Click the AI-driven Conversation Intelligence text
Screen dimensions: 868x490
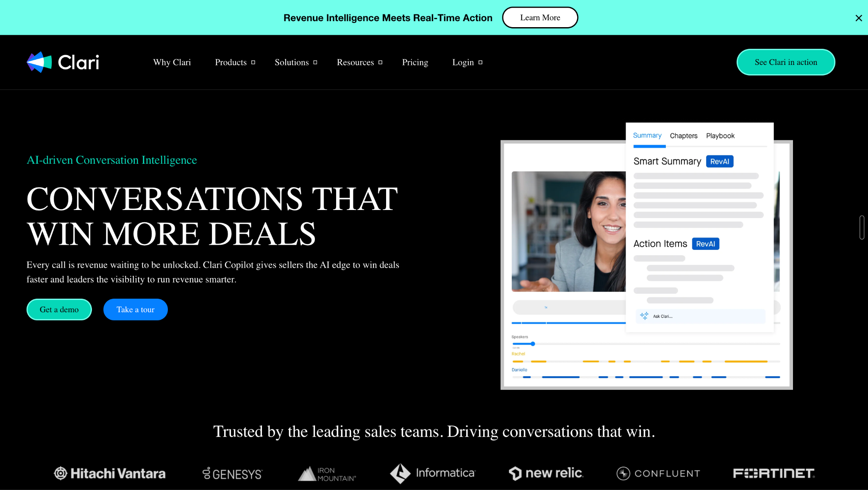coord(112,160)
